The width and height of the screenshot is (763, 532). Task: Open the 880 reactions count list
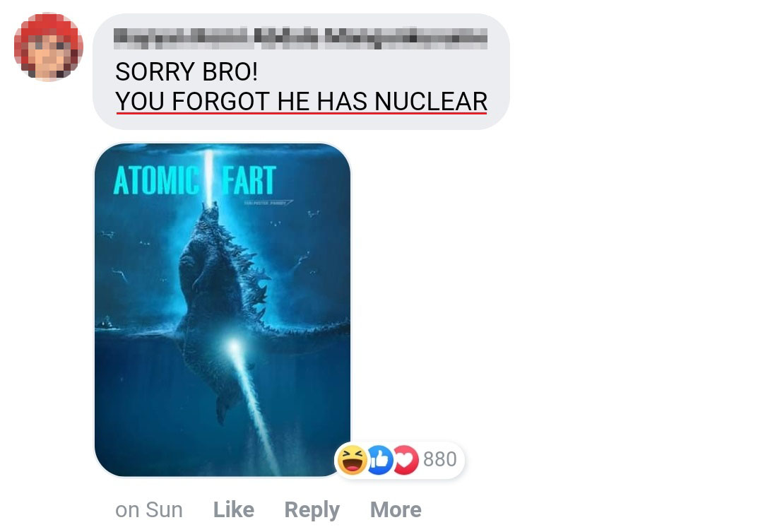pos(440,459)
